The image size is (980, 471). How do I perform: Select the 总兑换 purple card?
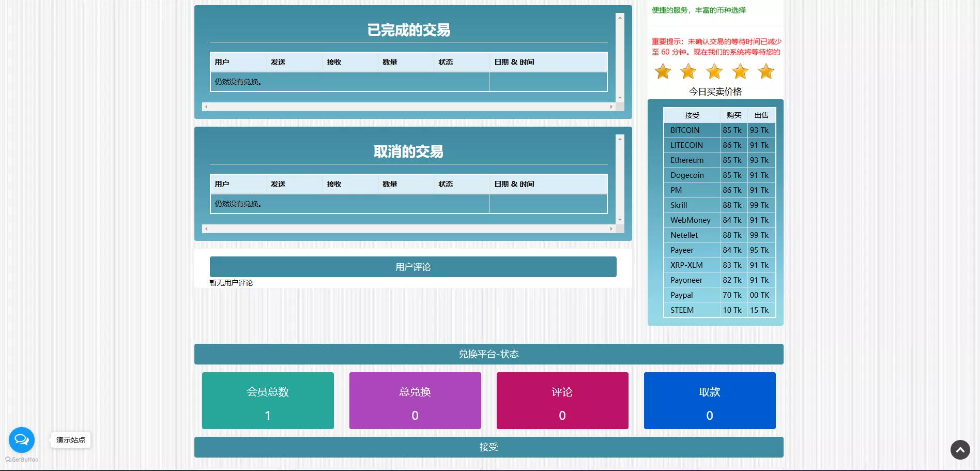415,401
